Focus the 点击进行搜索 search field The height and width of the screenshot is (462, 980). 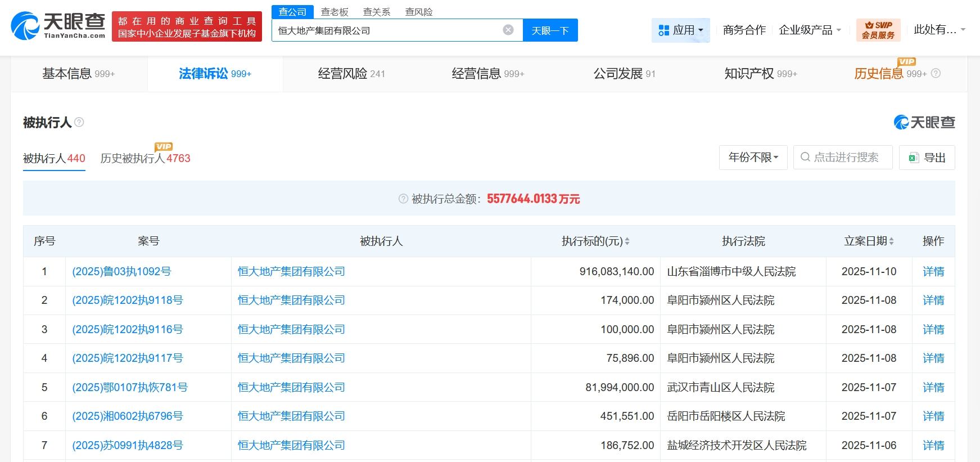[x=843, y=158]
